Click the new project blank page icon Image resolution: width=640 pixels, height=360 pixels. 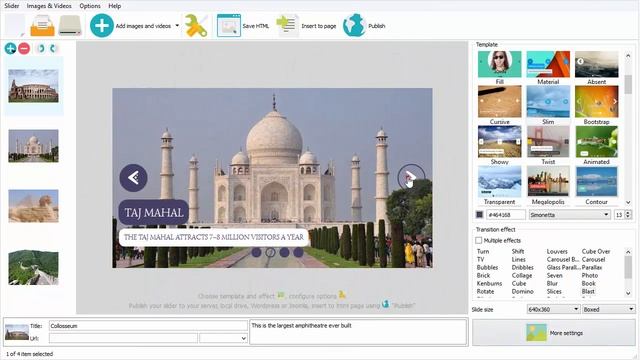(15, 25)
